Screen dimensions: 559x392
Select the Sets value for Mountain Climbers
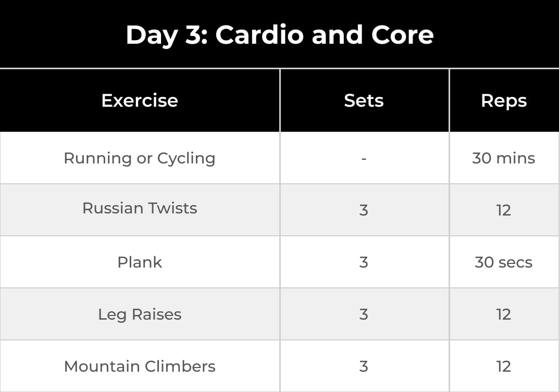pos(364,366)
